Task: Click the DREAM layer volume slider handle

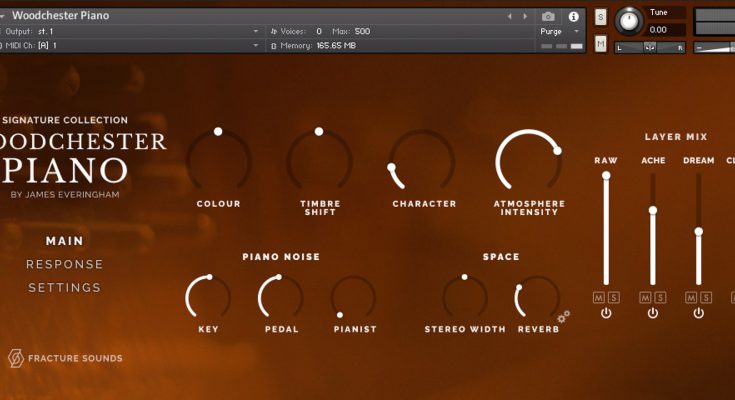Action: pos(698,231)
